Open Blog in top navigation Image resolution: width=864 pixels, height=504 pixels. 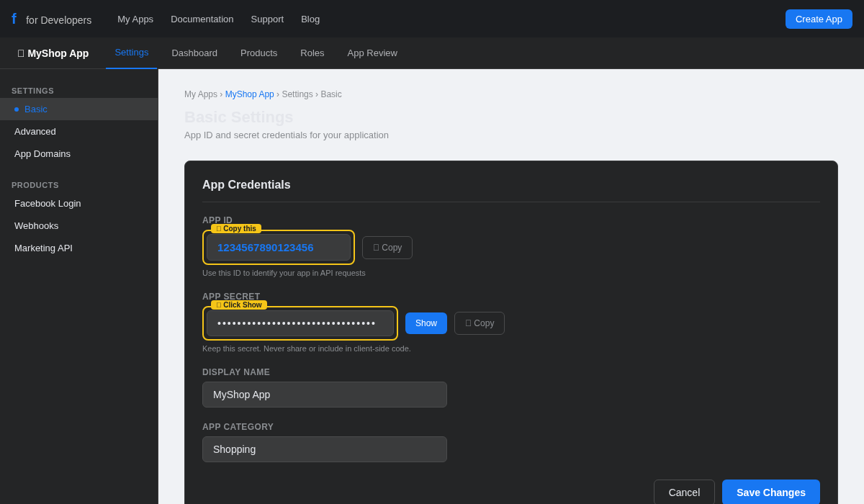[x=310, y=19]
